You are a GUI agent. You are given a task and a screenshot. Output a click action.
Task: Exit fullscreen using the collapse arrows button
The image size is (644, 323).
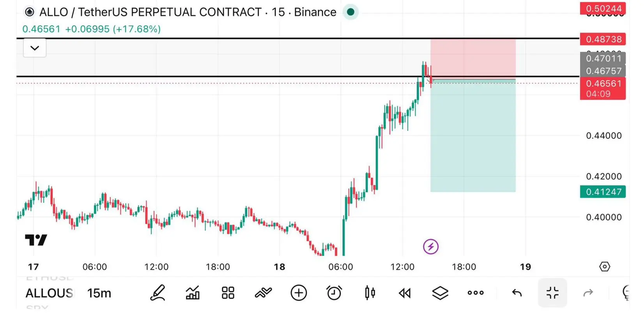click(x=552, y=293)
